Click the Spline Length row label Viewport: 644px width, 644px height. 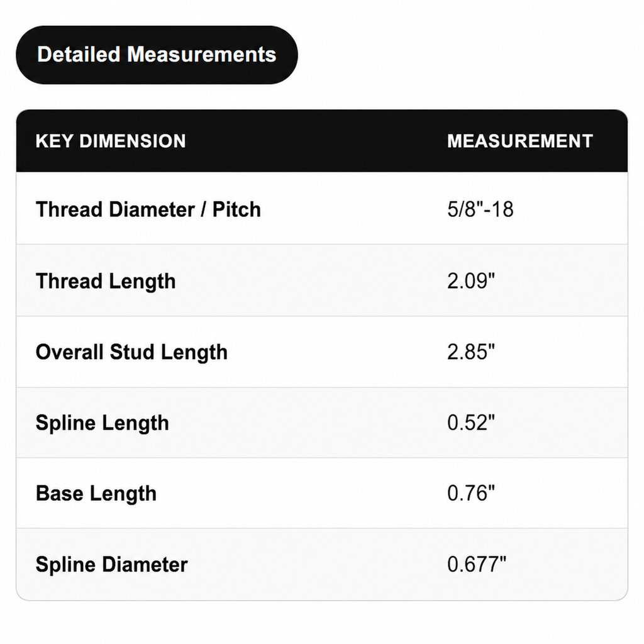click(x=103, y=423)
